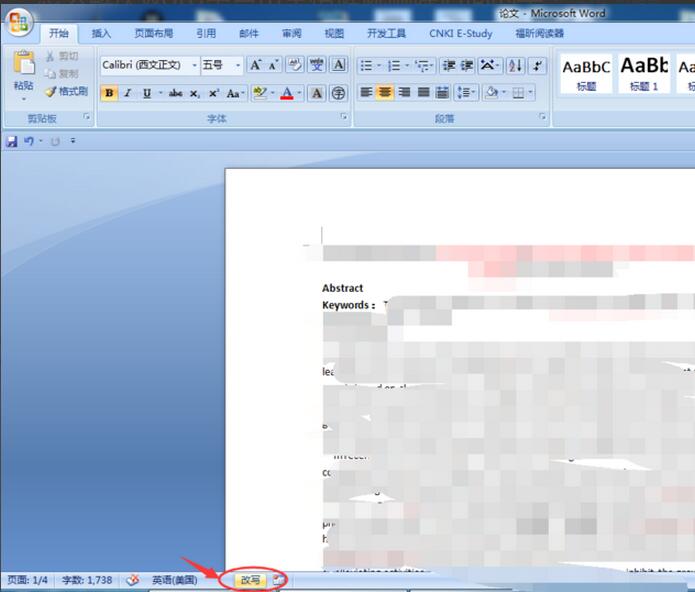Open the 页面布局 (Page Layout) tab
The width and height of the screenshot is (695, 592).
(x=154, y=33)
